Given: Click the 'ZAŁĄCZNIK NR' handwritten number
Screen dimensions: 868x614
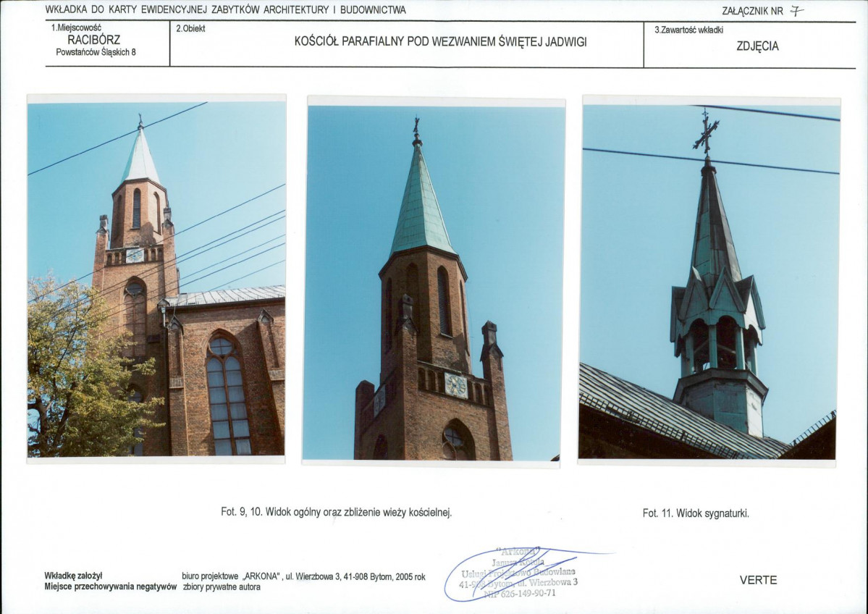Looking at the screenshot, I should tap(796, 10).
